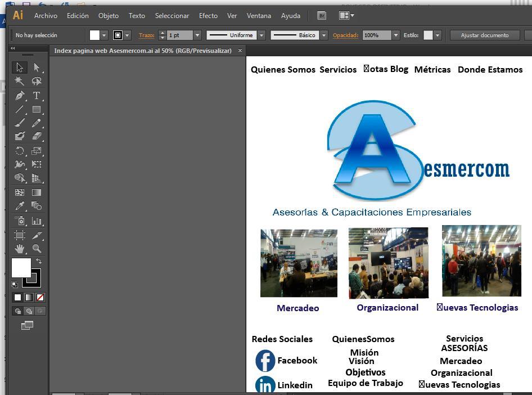Screen dimensions: 532x395
Task: Select the Slice tool
Action: click(37, 235)
